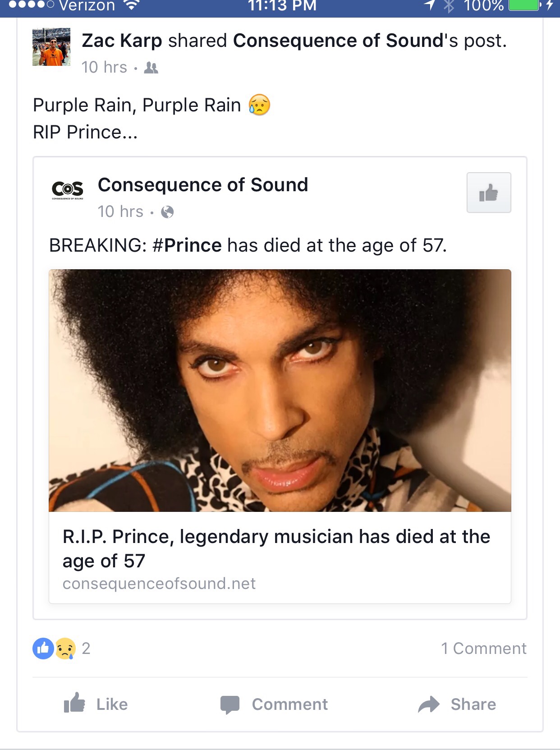This screenshot has height=750, width=560.
Task: Tap the friends audience privacy icon
Action: [x=151, y=68]
